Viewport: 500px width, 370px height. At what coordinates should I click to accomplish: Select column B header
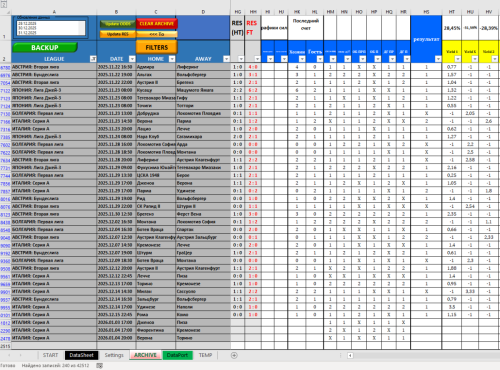coord(116,12)
